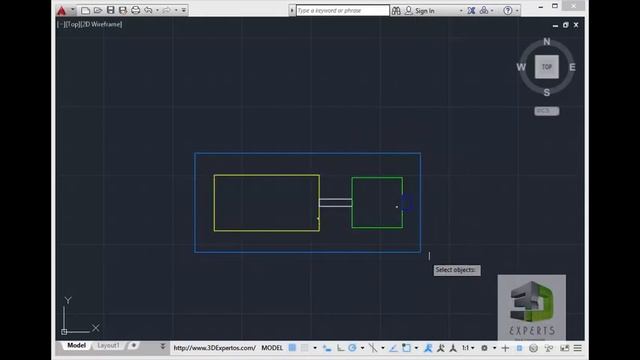640x360 pixels.
Task: Expand the search box arrow
Action: [x=292, y=10]
